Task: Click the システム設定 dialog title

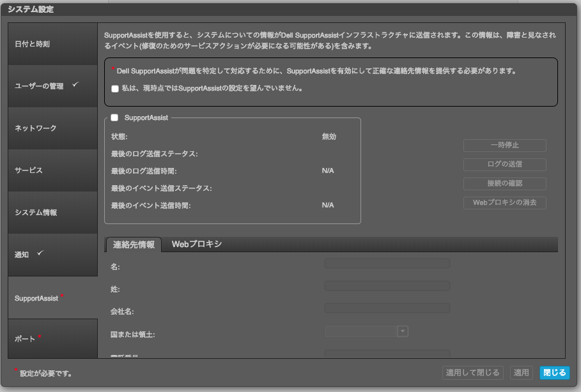Action: (31, 10)
